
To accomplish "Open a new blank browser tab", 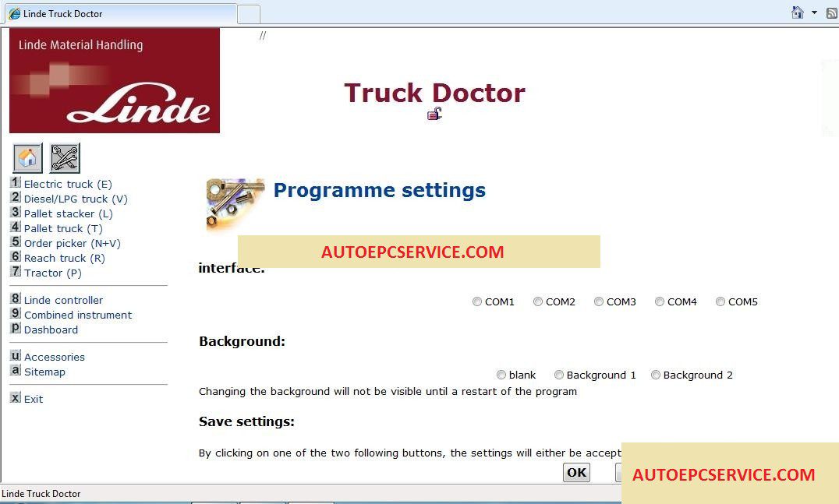I will [x=249, y=15].
